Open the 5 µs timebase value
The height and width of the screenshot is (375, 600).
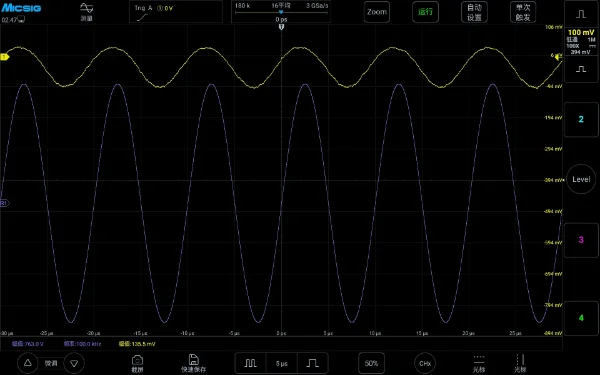coord(282,363)
